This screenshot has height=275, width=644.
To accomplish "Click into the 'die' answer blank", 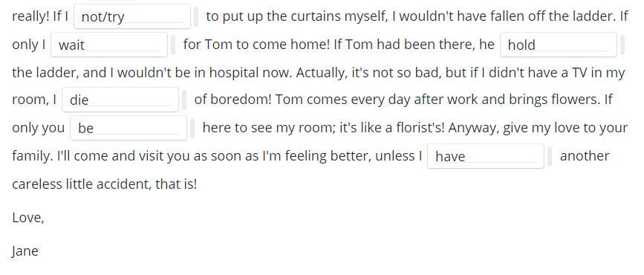I will pyautogui.click(x=120, y=100).
